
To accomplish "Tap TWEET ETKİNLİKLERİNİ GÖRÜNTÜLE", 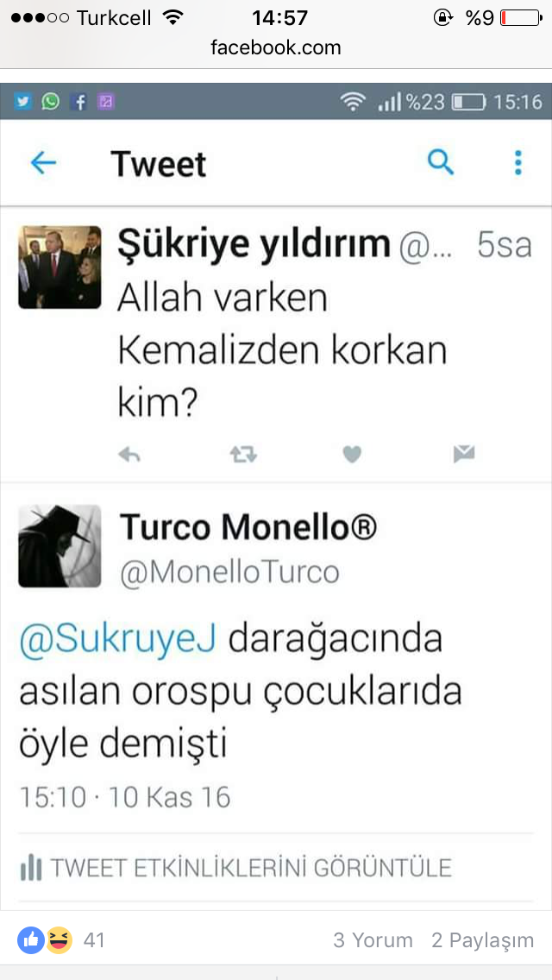I will click(x=251, y=868).
